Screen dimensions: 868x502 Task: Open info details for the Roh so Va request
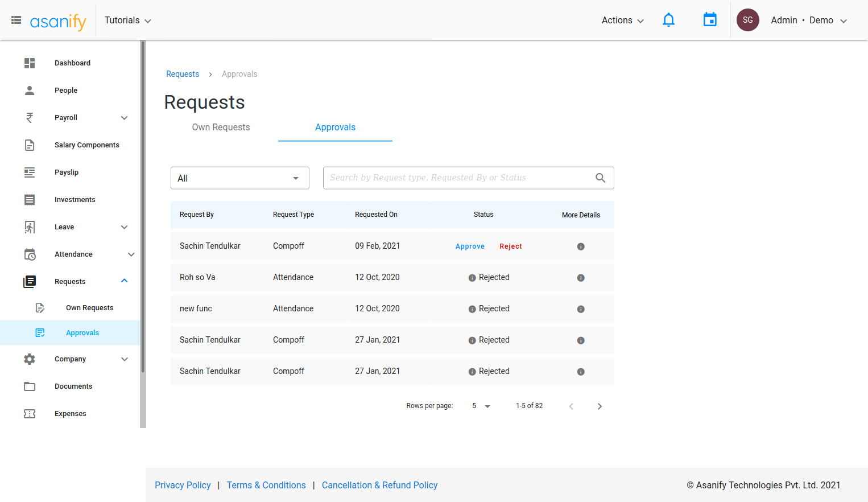coord(581,278)
